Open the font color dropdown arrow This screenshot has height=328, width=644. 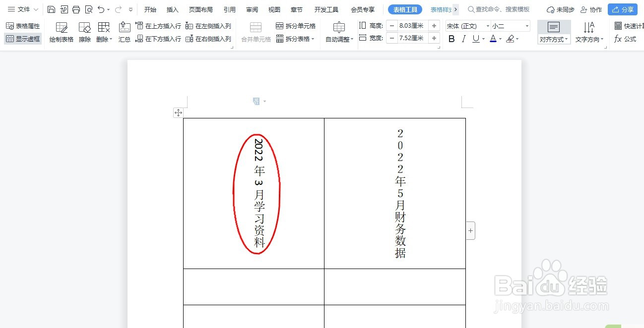(x=500, y=39)
